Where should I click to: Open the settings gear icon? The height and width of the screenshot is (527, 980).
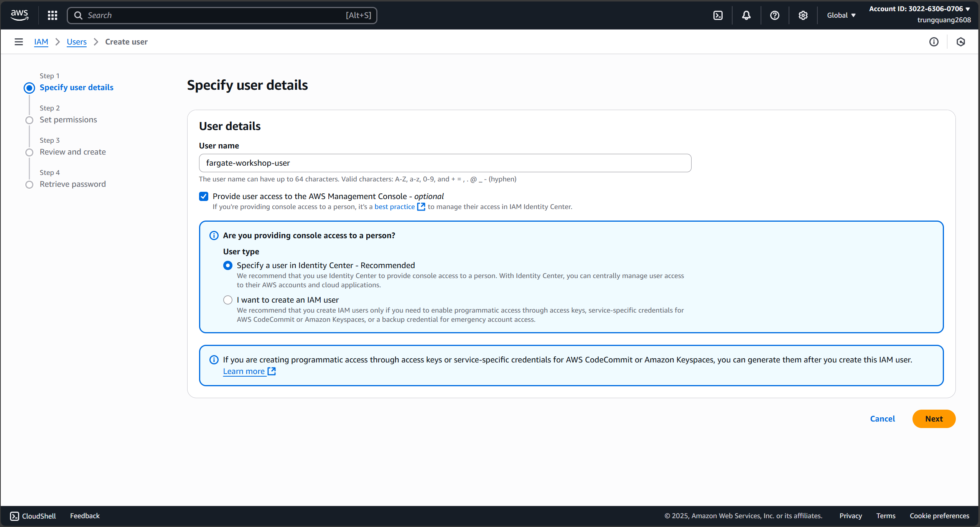(x=803, y=15)
